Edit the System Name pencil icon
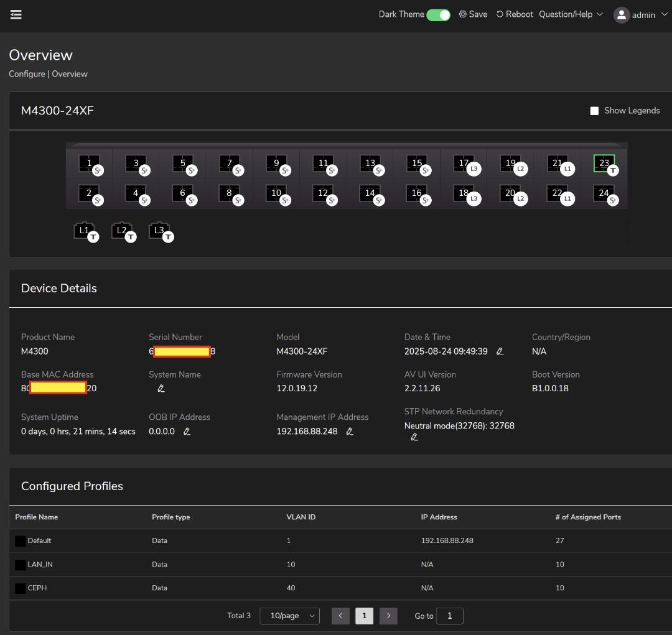 coord(161,388)
